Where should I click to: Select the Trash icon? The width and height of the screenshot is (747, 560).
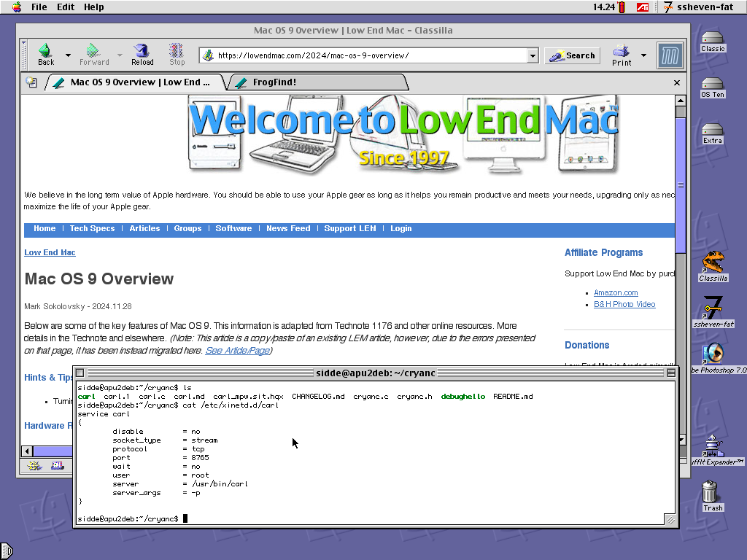(x=712, y=496)
